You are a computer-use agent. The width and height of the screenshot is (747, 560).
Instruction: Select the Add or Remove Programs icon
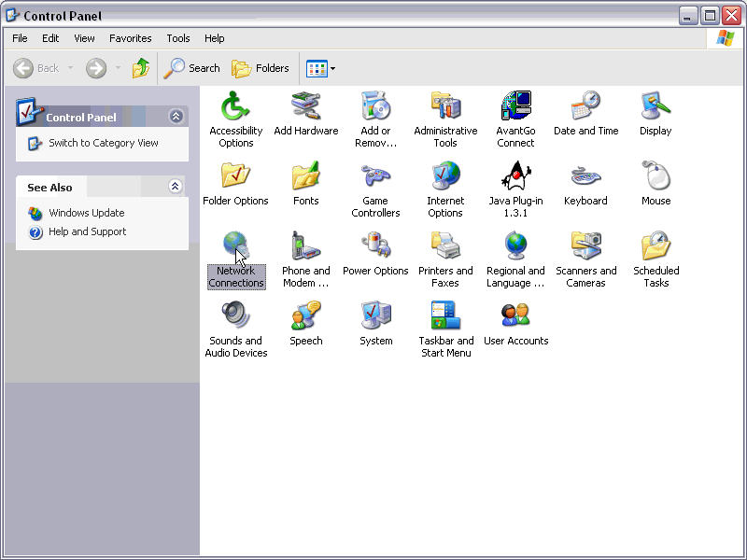tap(375, 105)
